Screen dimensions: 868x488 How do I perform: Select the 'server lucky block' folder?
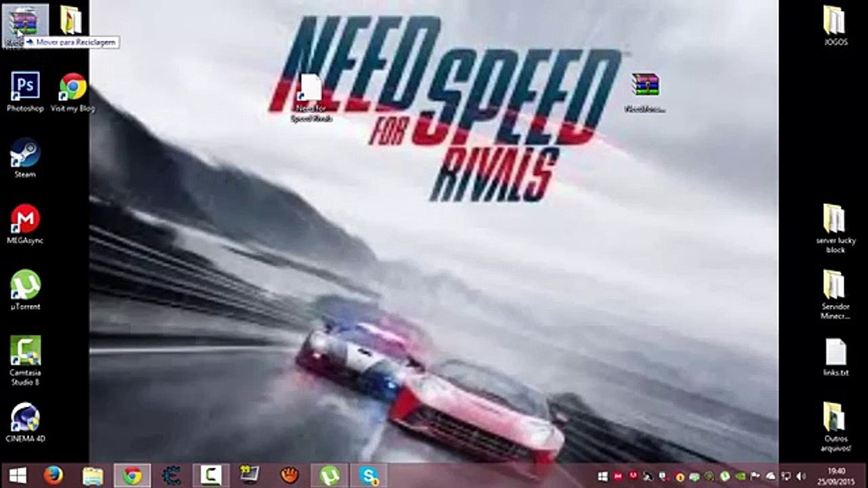point(835,229)
